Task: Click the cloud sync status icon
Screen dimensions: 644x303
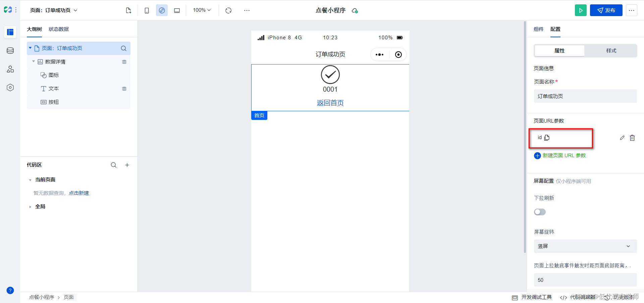Action: [x=355, y=11]
